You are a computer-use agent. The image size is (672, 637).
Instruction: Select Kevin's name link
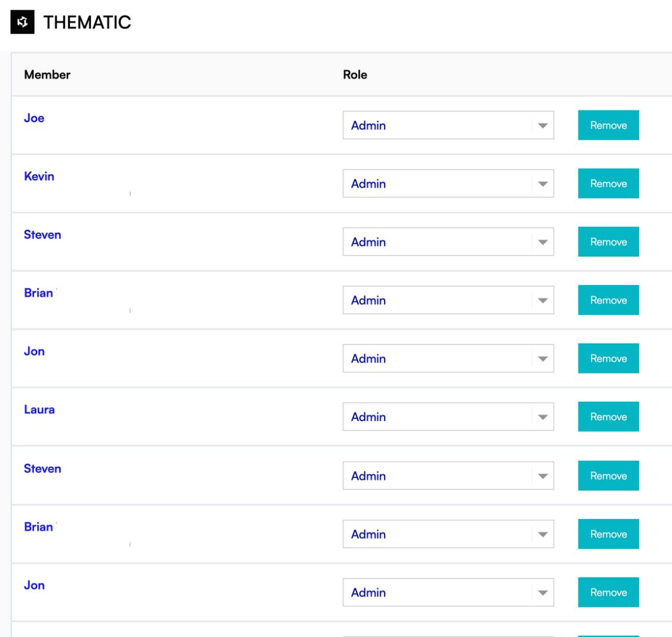[39, 176]
